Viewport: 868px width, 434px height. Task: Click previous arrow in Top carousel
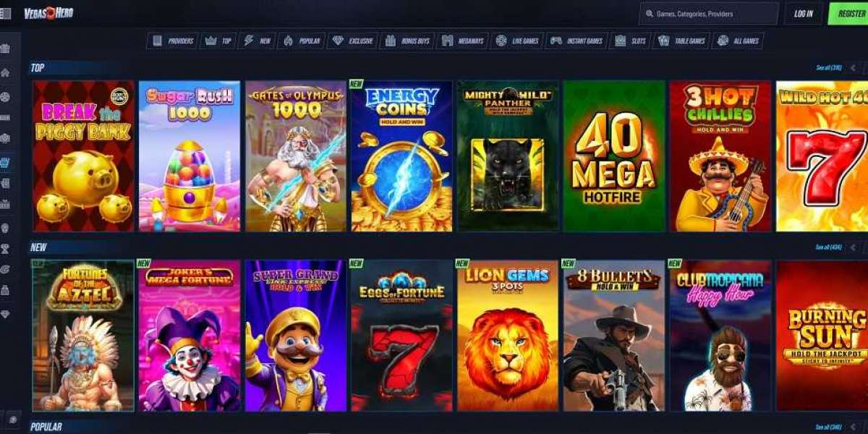click(854, 68)
